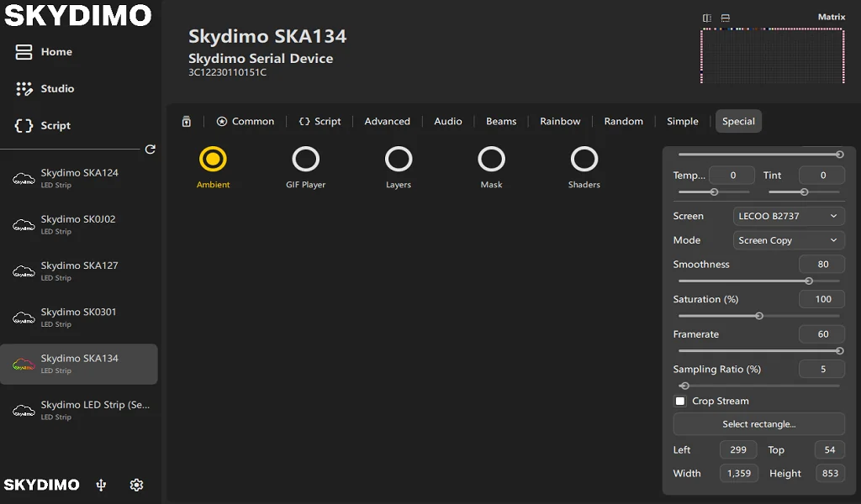Switch to the Rainbow tab

560,122
